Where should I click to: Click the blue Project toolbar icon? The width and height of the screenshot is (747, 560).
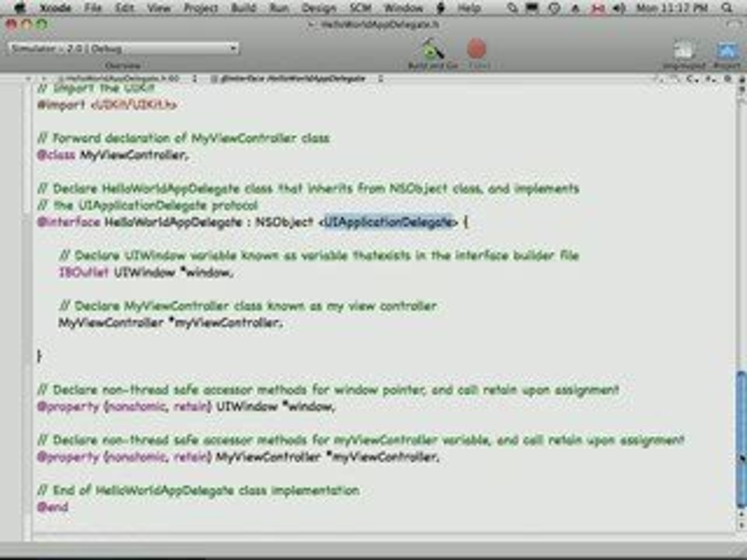[727, 51]
